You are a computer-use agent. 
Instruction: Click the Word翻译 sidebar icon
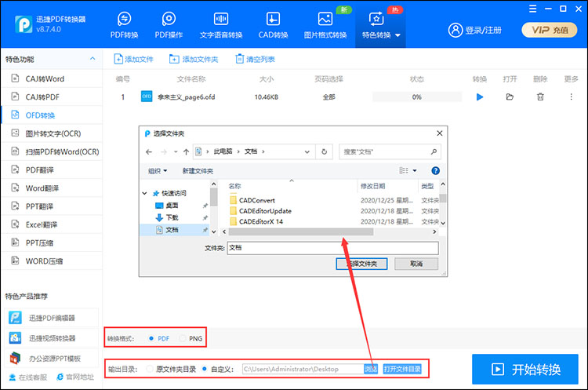pyautogui.click(x=15, y=188)
